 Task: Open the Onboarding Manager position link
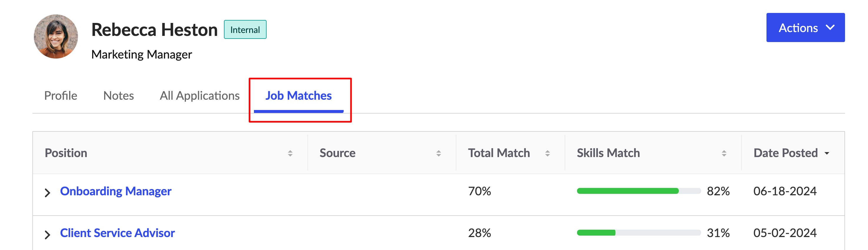[x=116, y=191]
